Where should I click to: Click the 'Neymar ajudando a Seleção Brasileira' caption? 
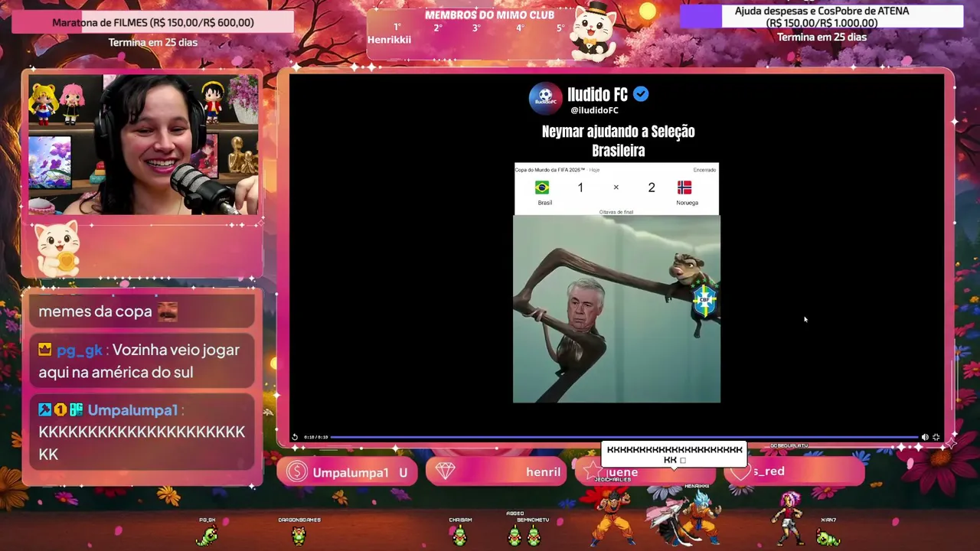pyautogui.click(x=618, y=141)
